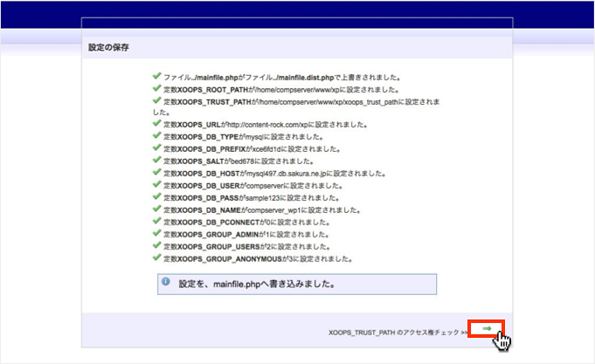Click the checkmark beside the mainfile.dist.php line
Image resolution: width=595 pixels, height=364 pixels.
(x=156, y=76)
